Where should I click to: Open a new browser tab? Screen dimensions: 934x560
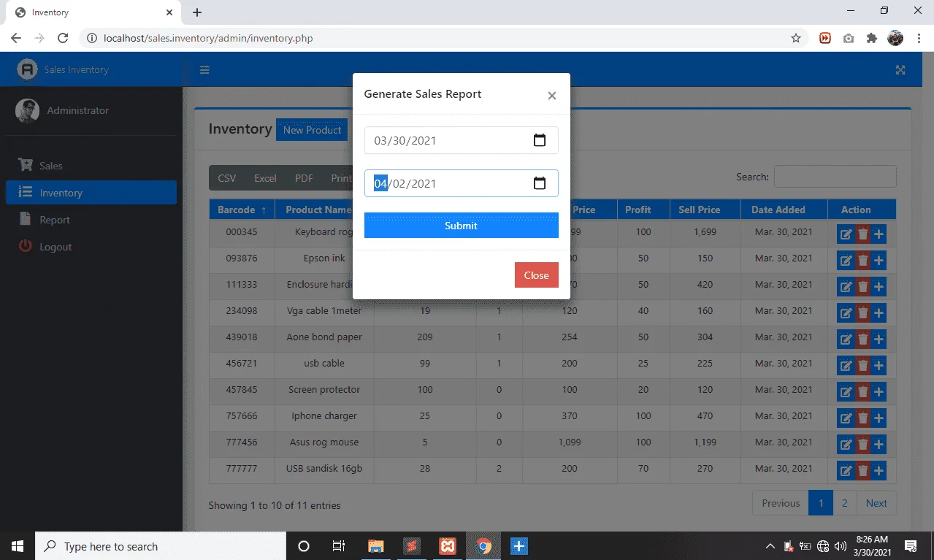tap(197, 12)
